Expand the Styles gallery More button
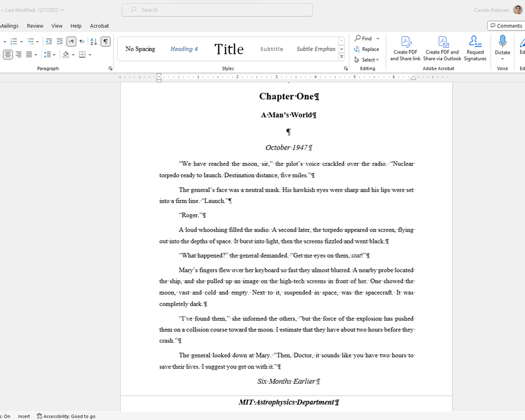Screen dimensions: 525x420 click(x=342, y=57)
